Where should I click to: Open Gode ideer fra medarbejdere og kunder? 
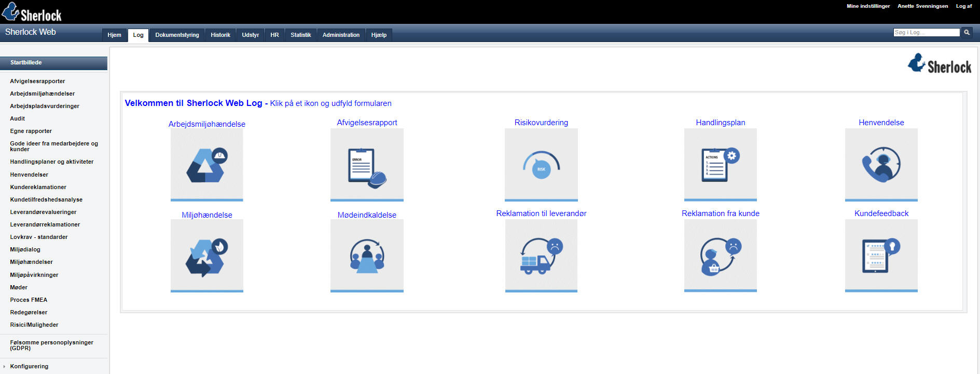54,146
